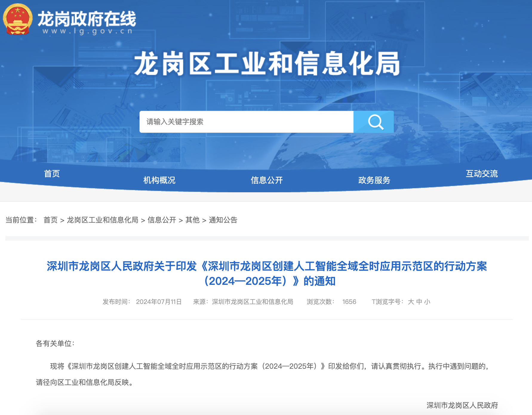Screen dimensions: 532x415
Task: Set font size to 中
Action: pyautogui.click(x=419, y=302)
